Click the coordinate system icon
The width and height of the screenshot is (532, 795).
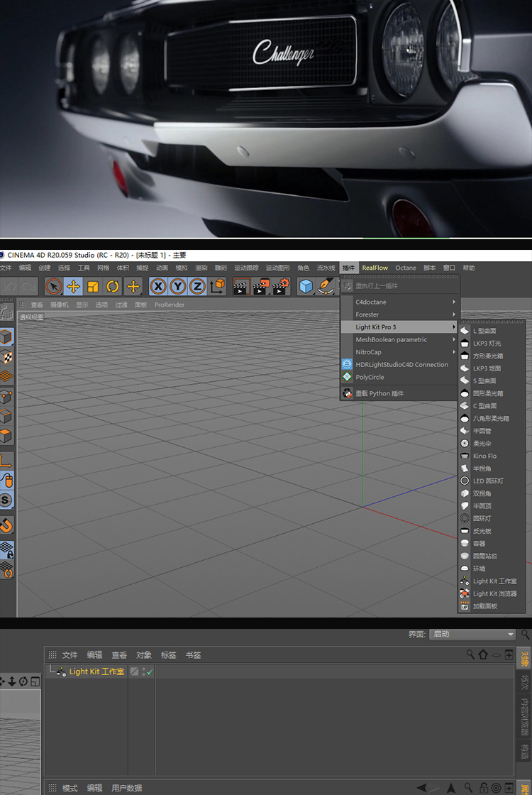tap(218, 286)
